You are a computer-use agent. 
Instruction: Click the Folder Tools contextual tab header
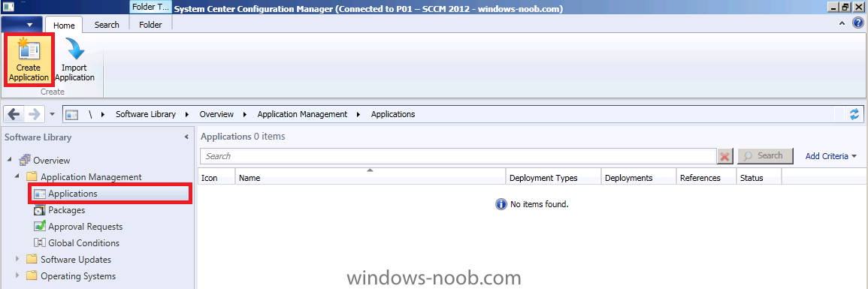pos(150,8)
